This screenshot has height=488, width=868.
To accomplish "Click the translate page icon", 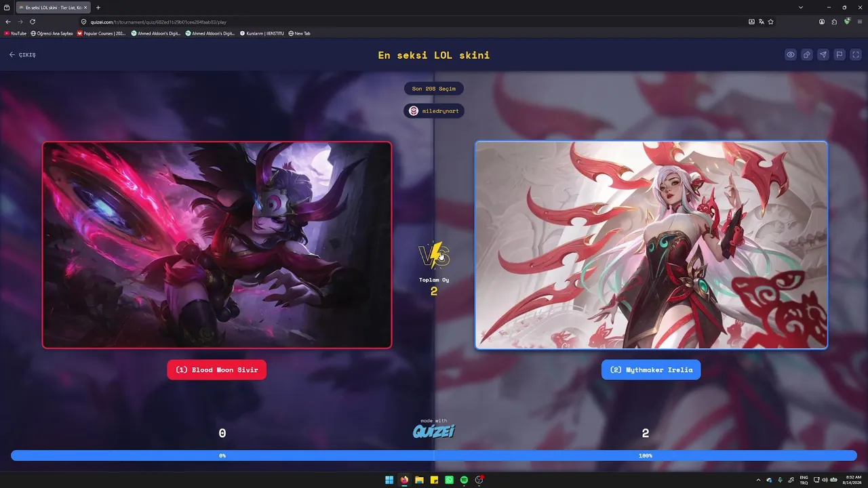I will tap(762, 22).
